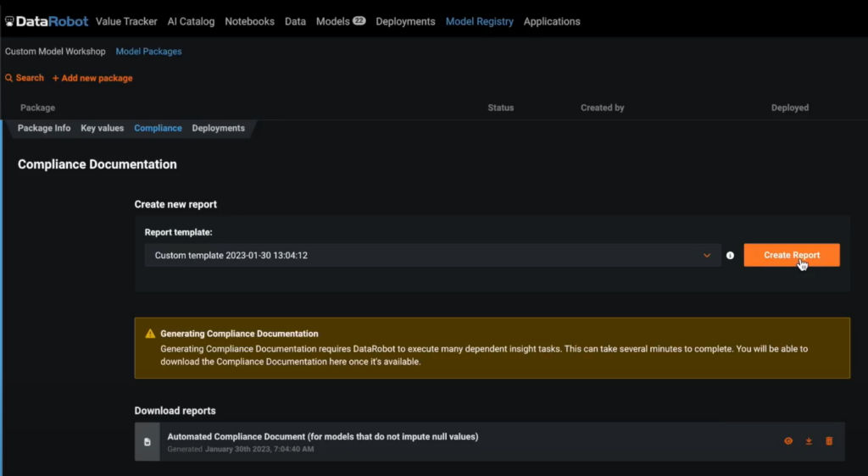Image resolution: width=868 pixels, height=476 pixels.
Task: Click the Automated Compliance Document report title
Action: click(x=323, y=437)
